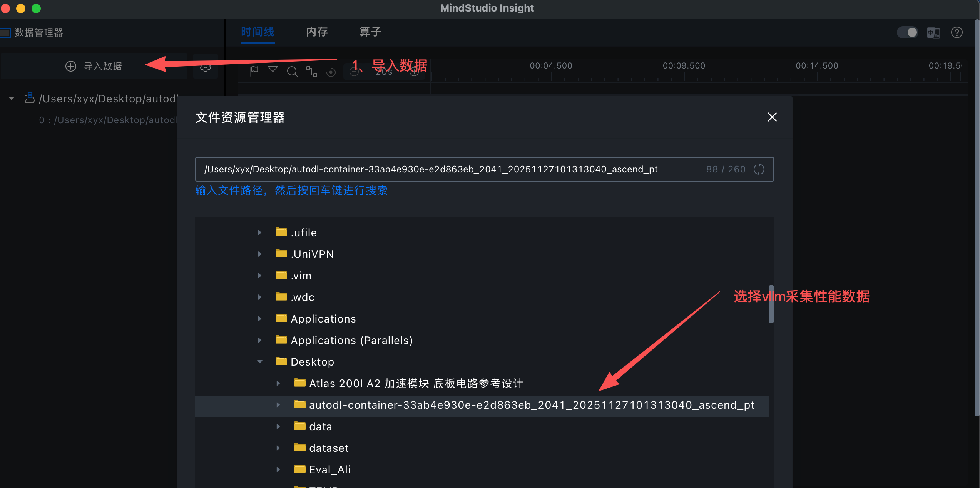Collapse the Desktop folder
The image size is (980, 488).
(260, 362)
